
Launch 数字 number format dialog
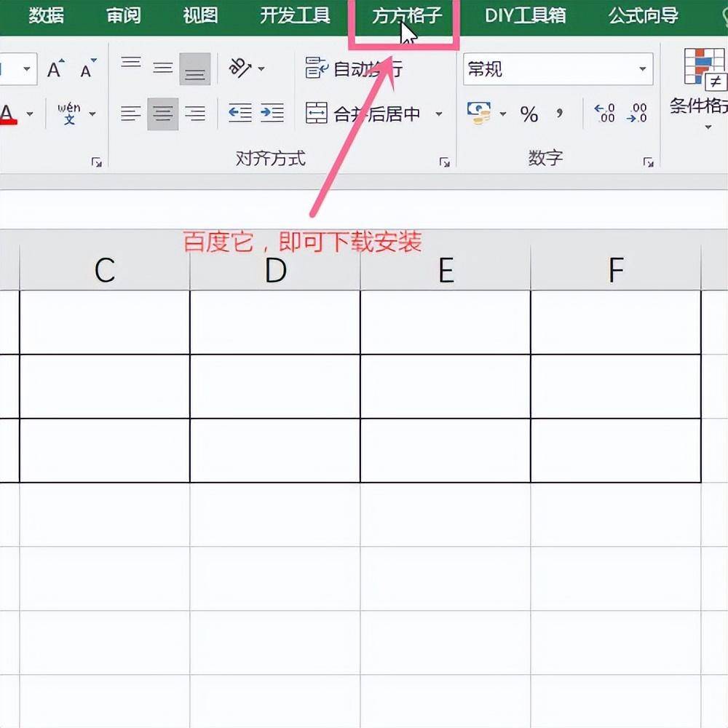[648, 162]
